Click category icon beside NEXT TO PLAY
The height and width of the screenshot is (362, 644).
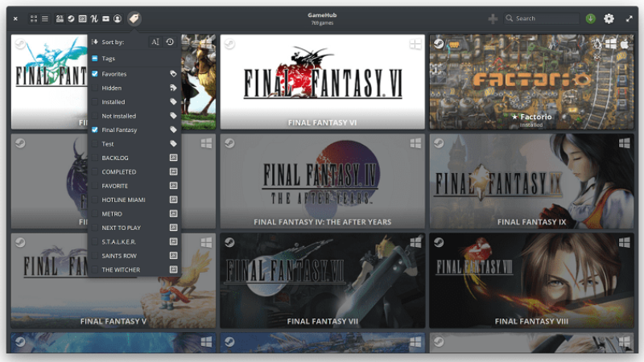[x=173, y=228]
